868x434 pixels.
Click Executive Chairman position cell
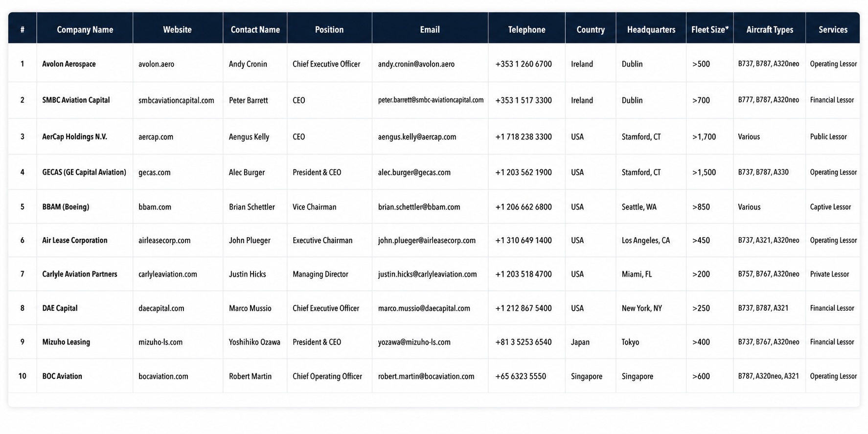click(322, 241)
